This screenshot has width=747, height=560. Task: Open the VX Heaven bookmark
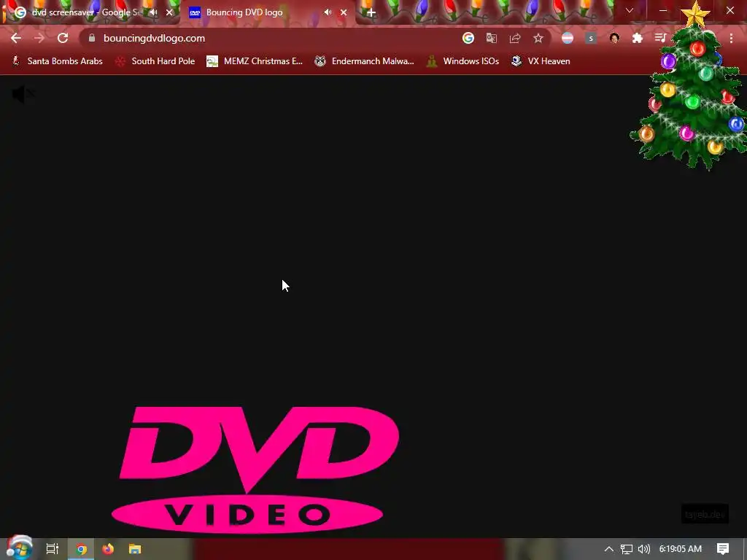click(x=541, y=61)
